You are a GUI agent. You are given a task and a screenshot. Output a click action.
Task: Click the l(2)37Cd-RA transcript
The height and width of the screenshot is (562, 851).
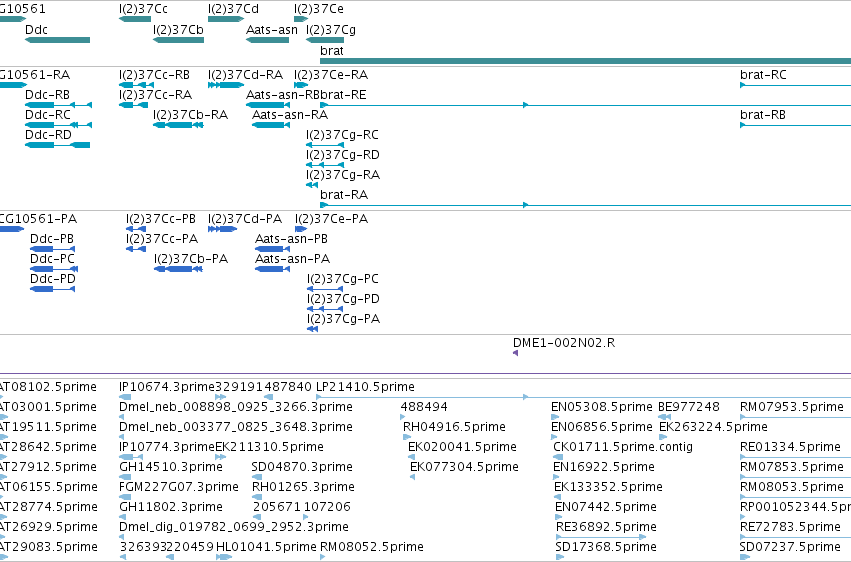tap(226, 85)
